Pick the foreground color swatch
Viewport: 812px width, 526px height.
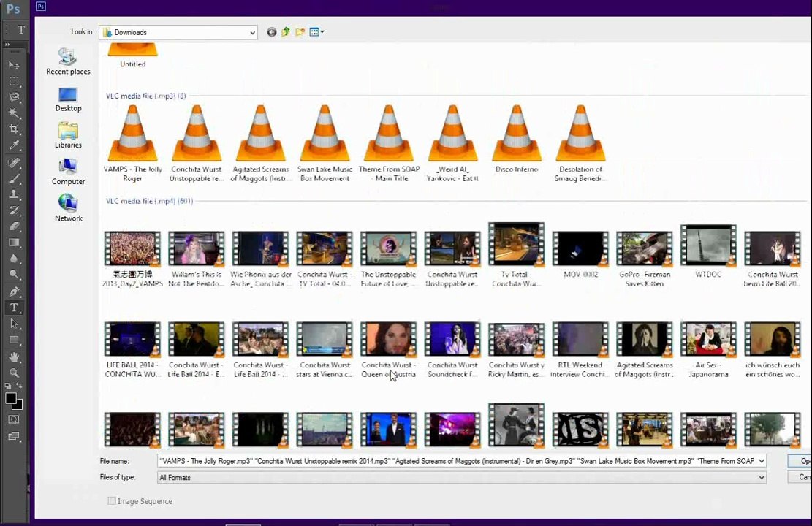(x=10, y=398)
